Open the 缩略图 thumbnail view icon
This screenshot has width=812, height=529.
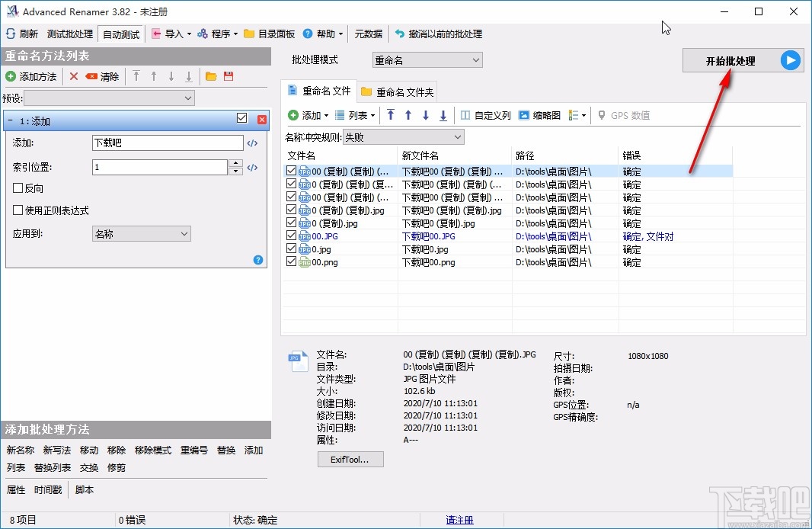tap(523, 115)
